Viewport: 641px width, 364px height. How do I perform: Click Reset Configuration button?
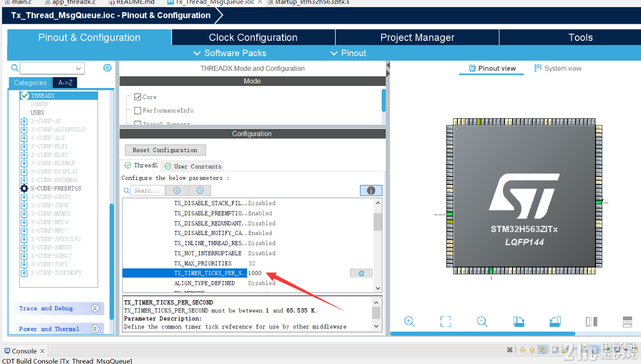click(165, 150)
